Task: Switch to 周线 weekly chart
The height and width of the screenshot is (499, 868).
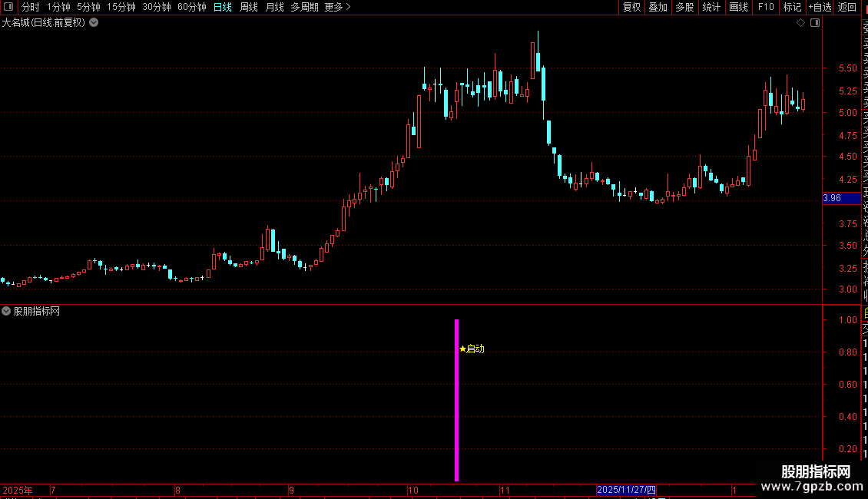Action: (249, 7)
